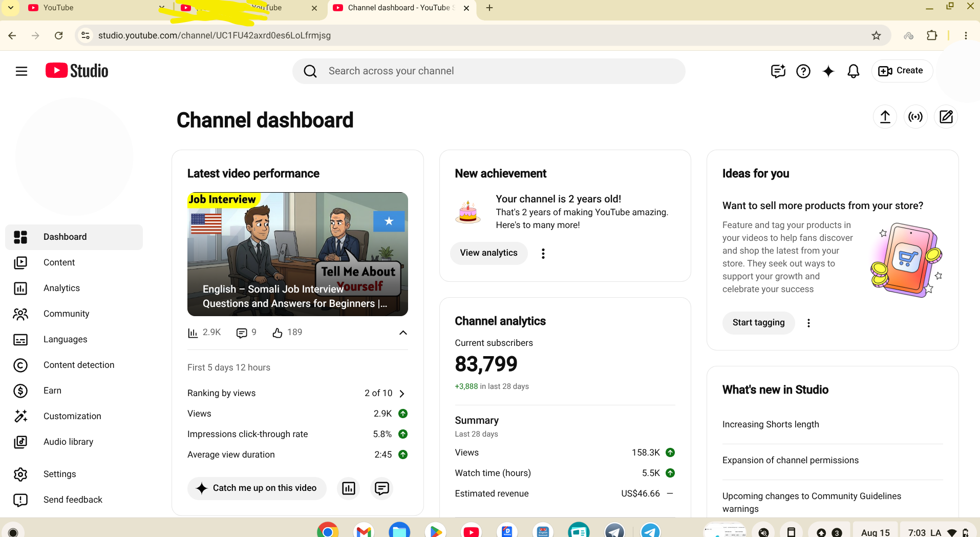Open the search tabs dropdown arrow

(x=10, y=8)
